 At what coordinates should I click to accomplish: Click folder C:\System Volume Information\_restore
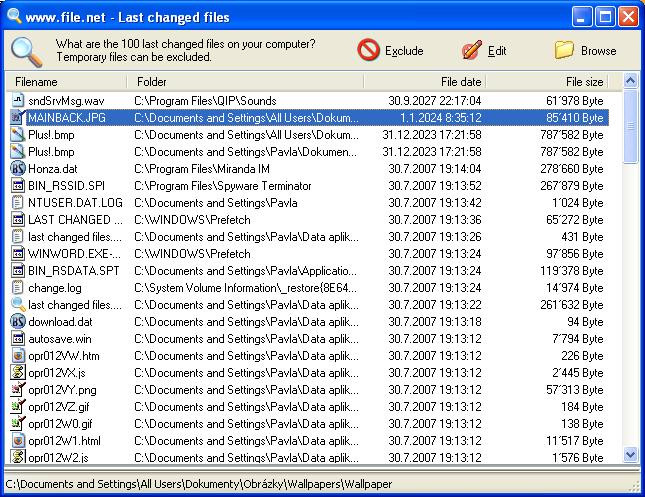click(x=246, y=288)
